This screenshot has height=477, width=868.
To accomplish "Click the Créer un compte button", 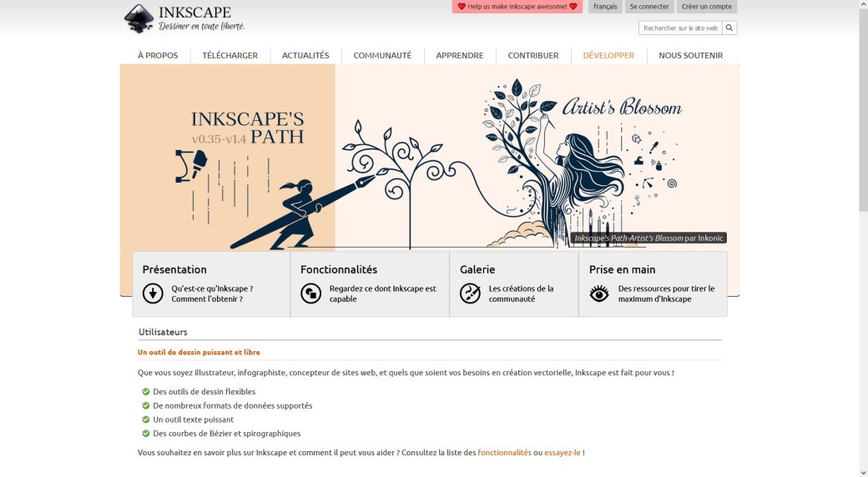I will [707, 7].
